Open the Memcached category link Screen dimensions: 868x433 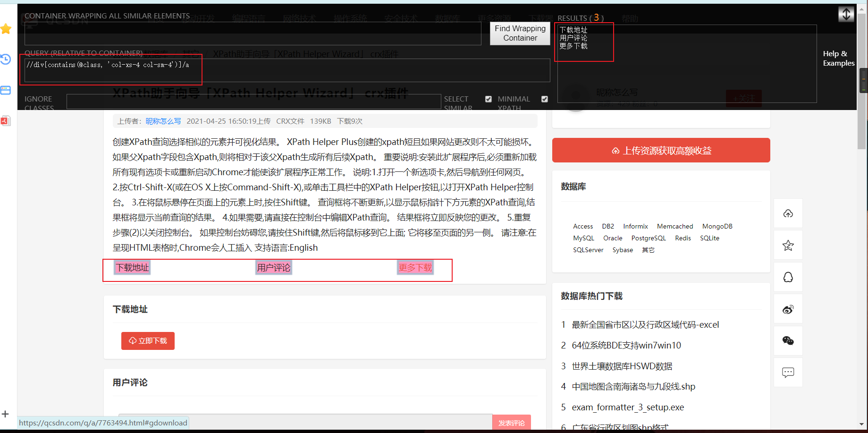[x=675, y=227]
